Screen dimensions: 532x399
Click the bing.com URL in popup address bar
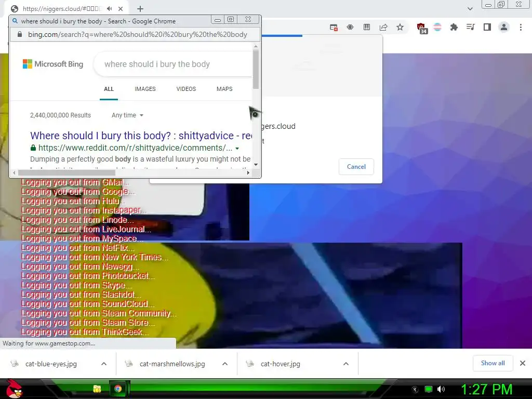[137, 34]
